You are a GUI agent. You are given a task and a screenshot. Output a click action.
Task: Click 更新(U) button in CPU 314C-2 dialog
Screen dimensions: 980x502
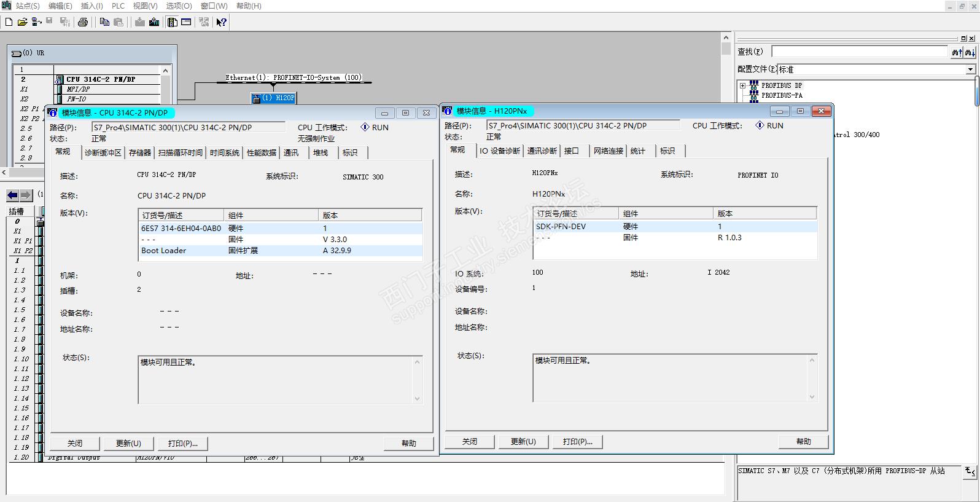[128, 444]
